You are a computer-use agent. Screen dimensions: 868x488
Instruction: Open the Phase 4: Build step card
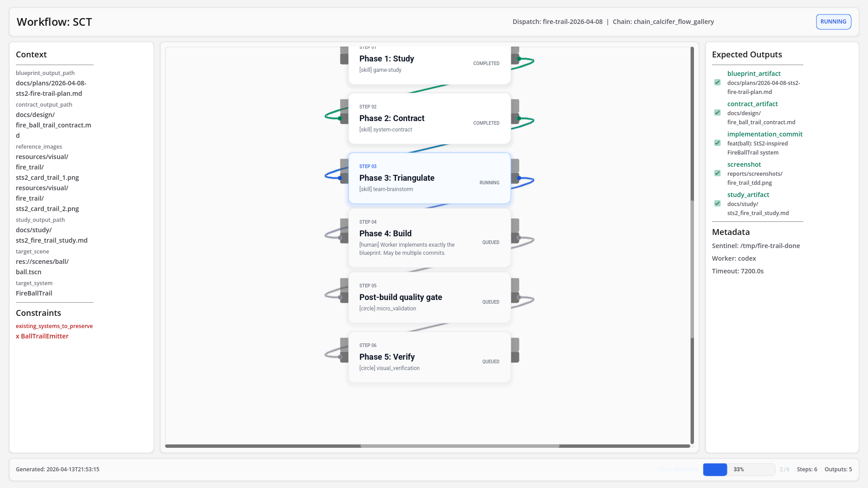pyautogui.click(x=429, y=238)
